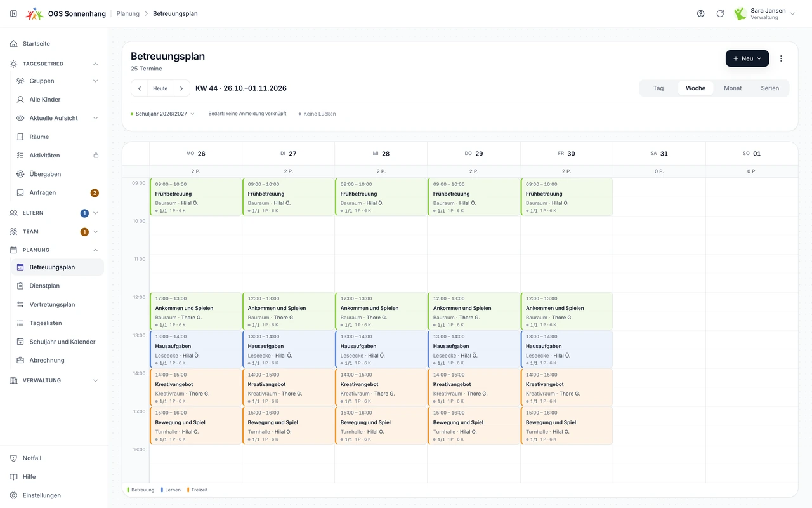Open Schuljahr und Kalender

57,342
